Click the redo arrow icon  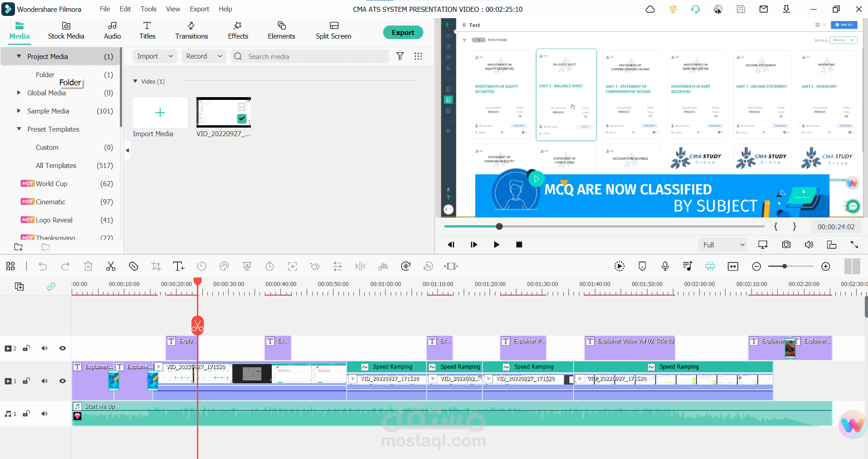(65, 267)
